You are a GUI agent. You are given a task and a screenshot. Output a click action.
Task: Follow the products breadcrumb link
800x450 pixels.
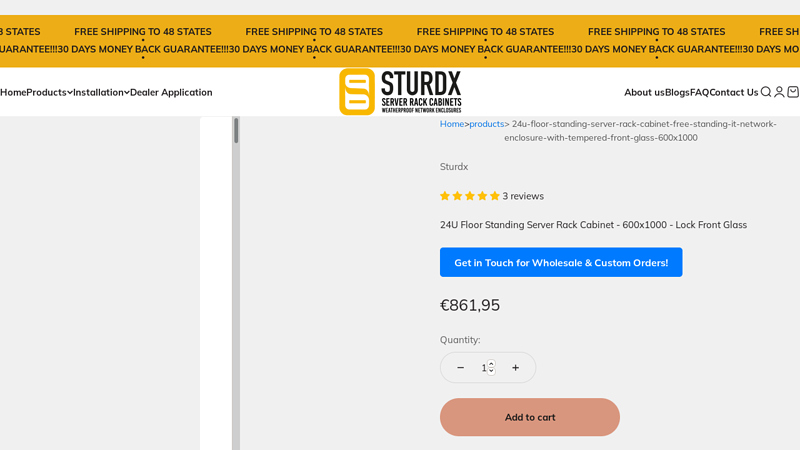[x=487, y=124]
